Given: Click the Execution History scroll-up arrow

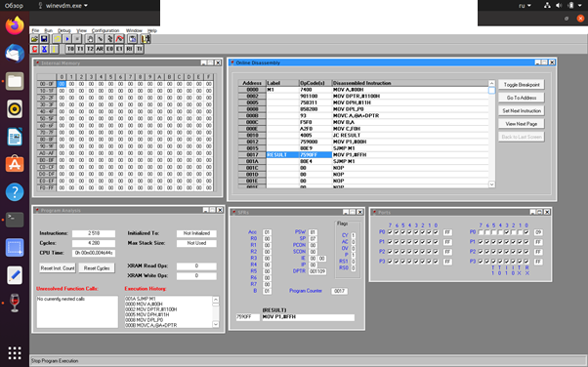Looking at the screenshot, I should tap(216, 299).
